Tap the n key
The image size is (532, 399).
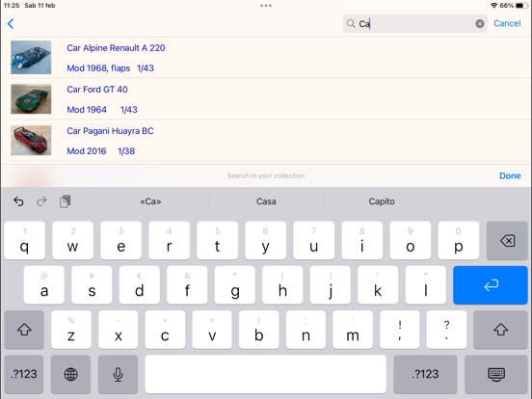pos(306,330)
